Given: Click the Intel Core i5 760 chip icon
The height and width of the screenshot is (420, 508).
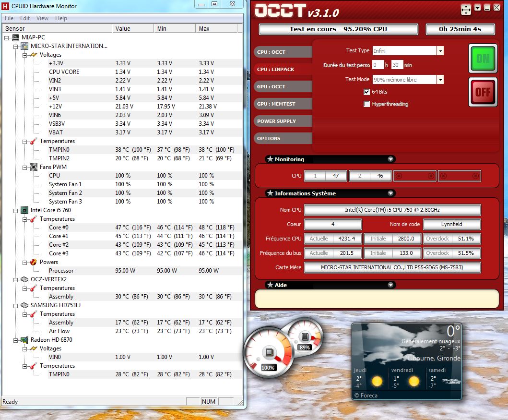Looking at the screenshot, I should pos(24,210).
